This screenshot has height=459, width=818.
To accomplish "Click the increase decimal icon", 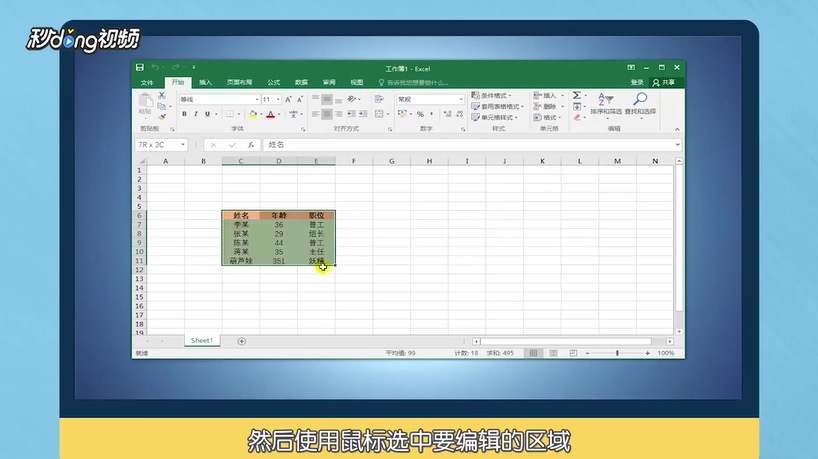I will pos(448,114).
